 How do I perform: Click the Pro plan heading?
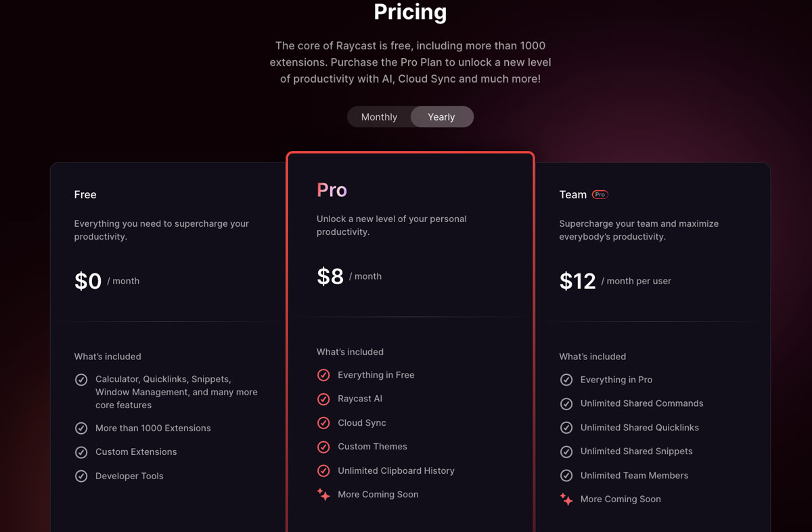(x=331, y=190)
